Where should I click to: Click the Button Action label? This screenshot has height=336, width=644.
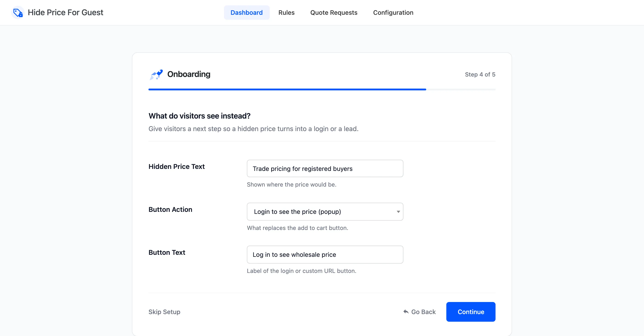pos(170,209)
